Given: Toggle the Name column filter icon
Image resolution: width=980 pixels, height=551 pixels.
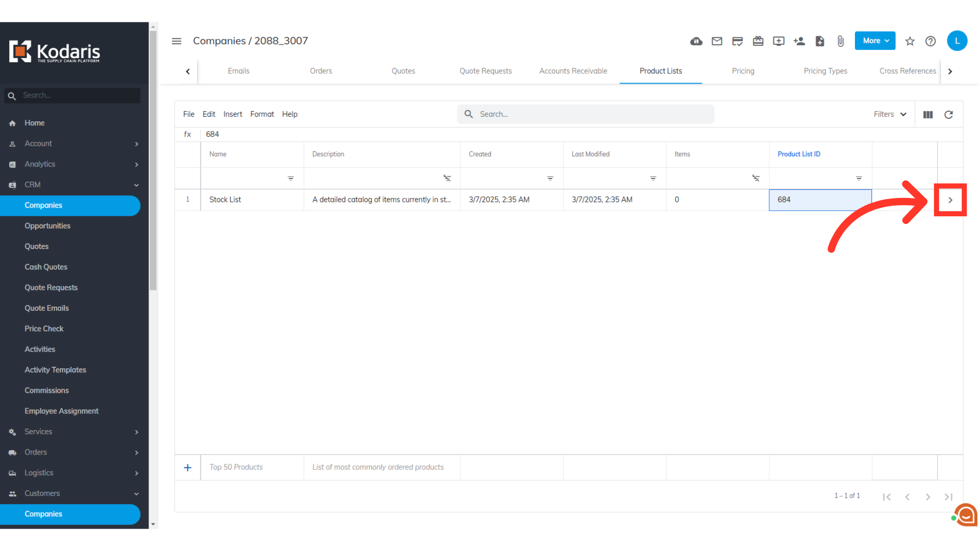Looking at the screenshot, I should click(290, 178).
